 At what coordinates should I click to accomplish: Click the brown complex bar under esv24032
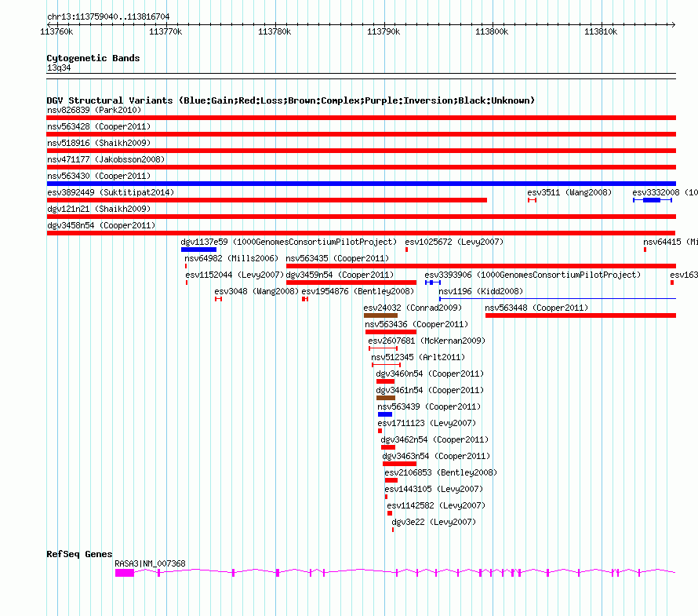(x=380, y=315)
